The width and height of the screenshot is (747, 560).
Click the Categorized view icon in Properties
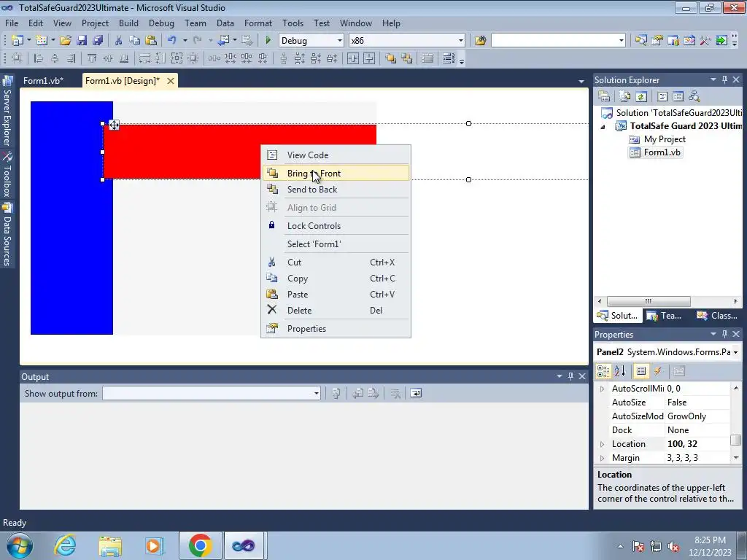tap(603, 371)
